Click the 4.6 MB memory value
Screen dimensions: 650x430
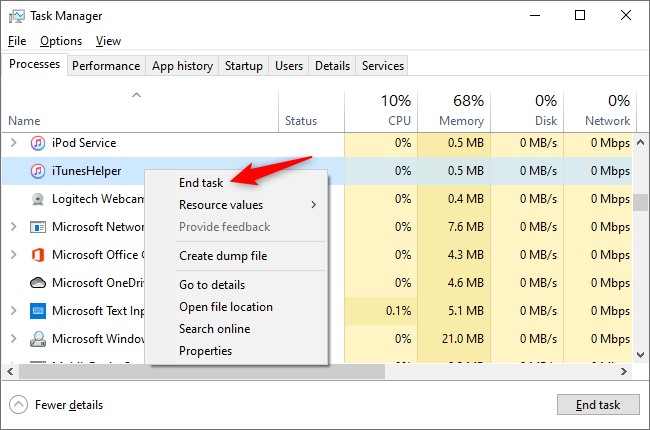click(466, 283)
